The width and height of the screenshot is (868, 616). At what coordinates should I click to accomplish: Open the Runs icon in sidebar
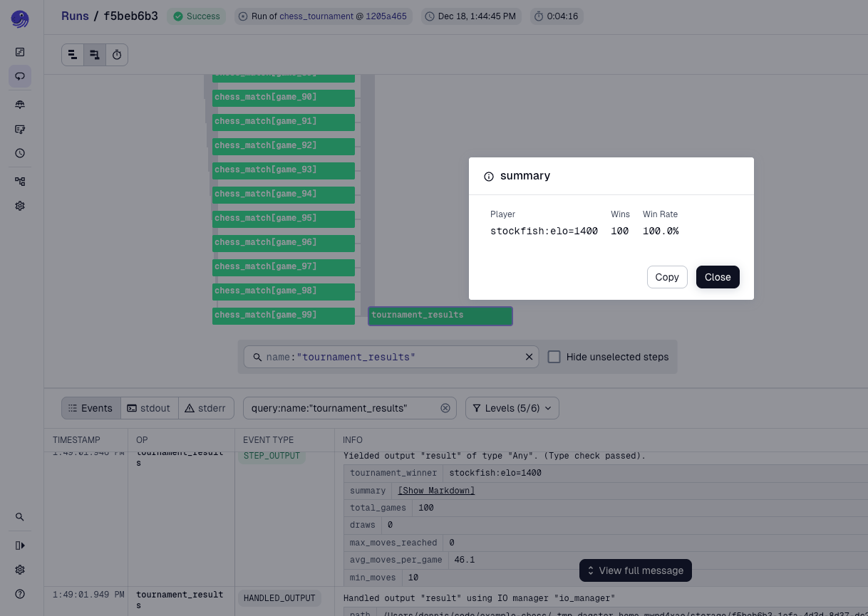[20, 76]
